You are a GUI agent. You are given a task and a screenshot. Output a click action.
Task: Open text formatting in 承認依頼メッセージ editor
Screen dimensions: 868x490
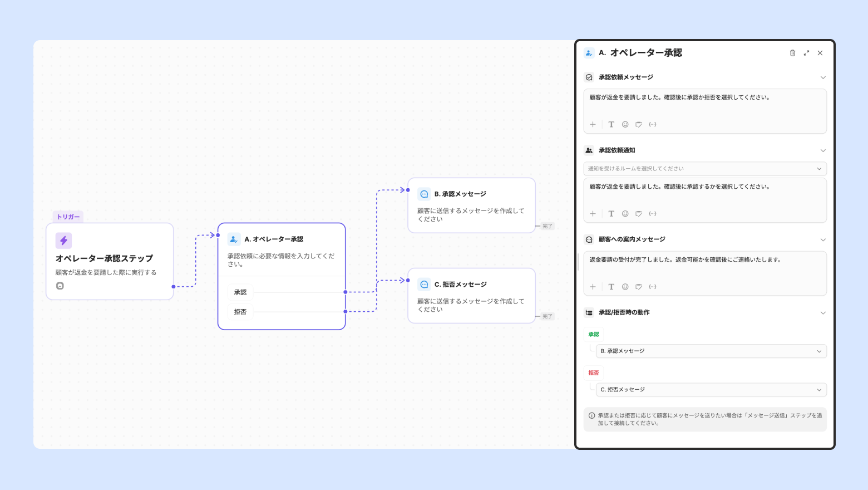point(611,125)
